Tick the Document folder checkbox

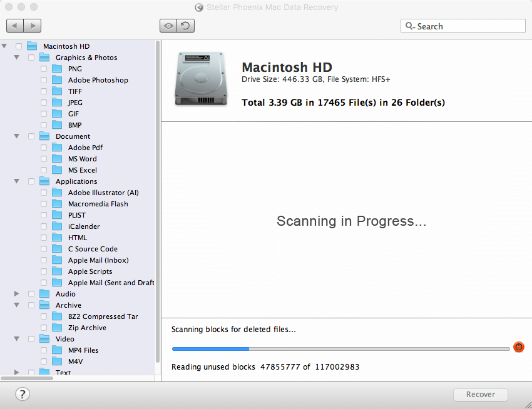[31, 136]
